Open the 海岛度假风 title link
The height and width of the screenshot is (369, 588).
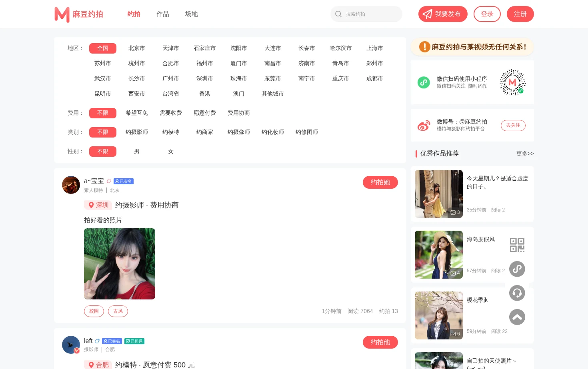481,239
